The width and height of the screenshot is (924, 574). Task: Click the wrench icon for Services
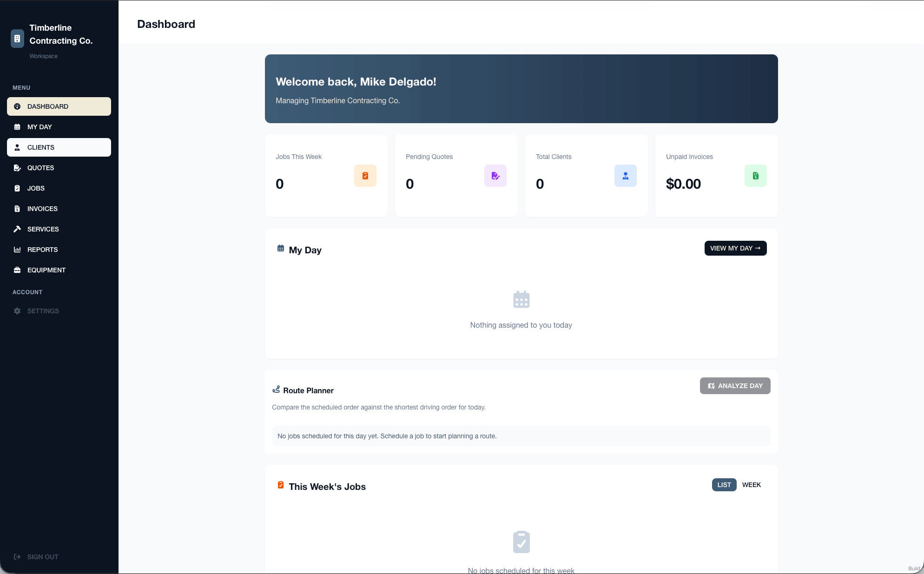[17, 229]
